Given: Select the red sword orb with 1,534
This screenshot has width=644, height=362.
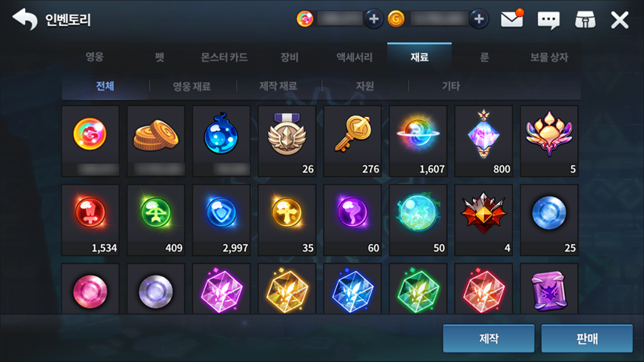Looking at the screenshot, I should pyautogui.click(x=90, y=220).
